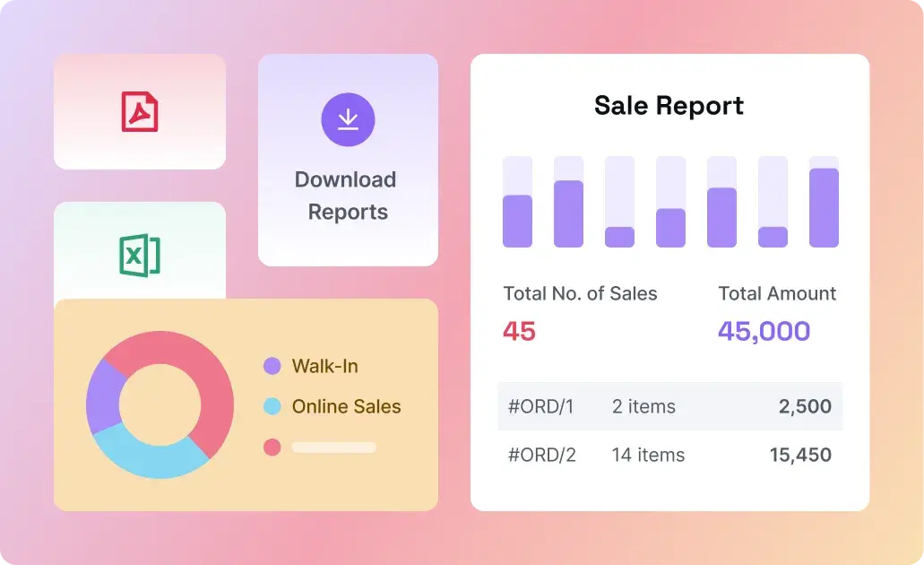Click the Online Sales legend label
This screenshot has height=565, width=924.
point(346,406)
